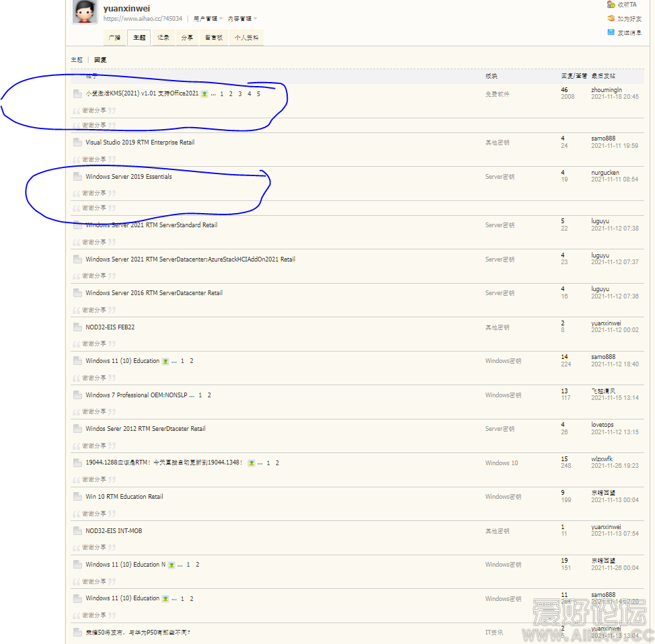This screenshot has height=644, width=655.
Task: Click thread icon beside Visual Studio 2019 RTM
Action: tap(77, 143)
